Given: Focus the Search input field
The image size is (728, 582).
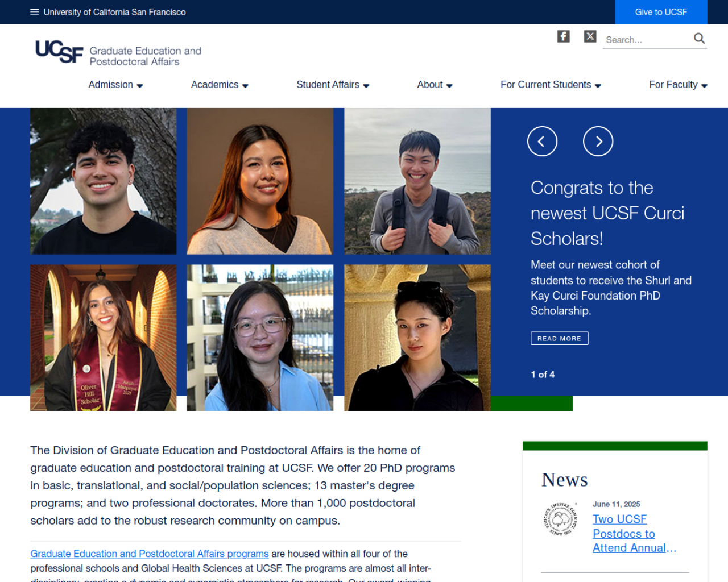Looking at the screenshot, I should 647,39.
